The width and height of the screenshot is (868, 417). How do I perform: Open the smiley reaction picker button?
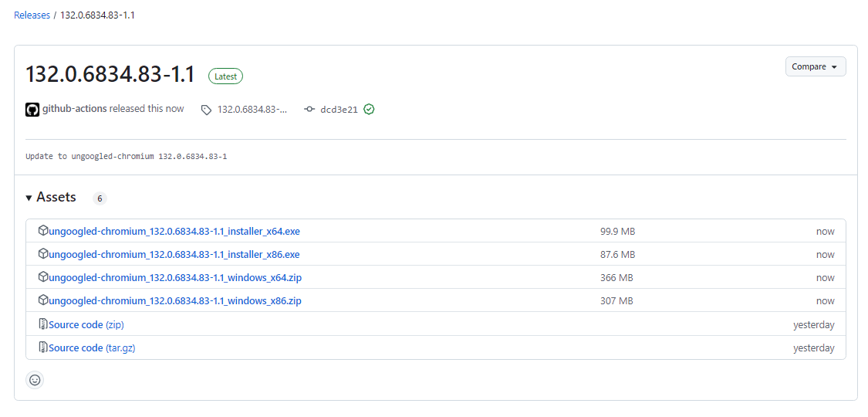[x=34, y=380]
